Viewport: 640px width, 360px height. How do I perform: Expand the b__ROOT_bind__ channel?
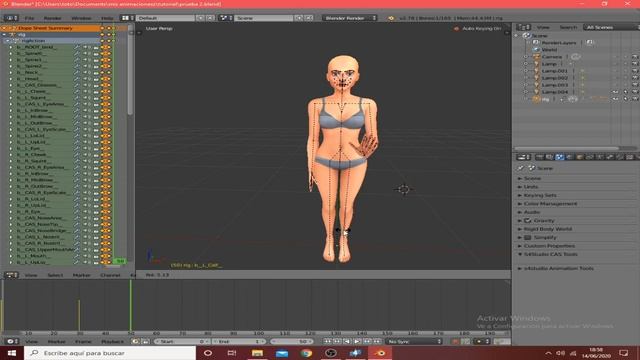[11, 47]
